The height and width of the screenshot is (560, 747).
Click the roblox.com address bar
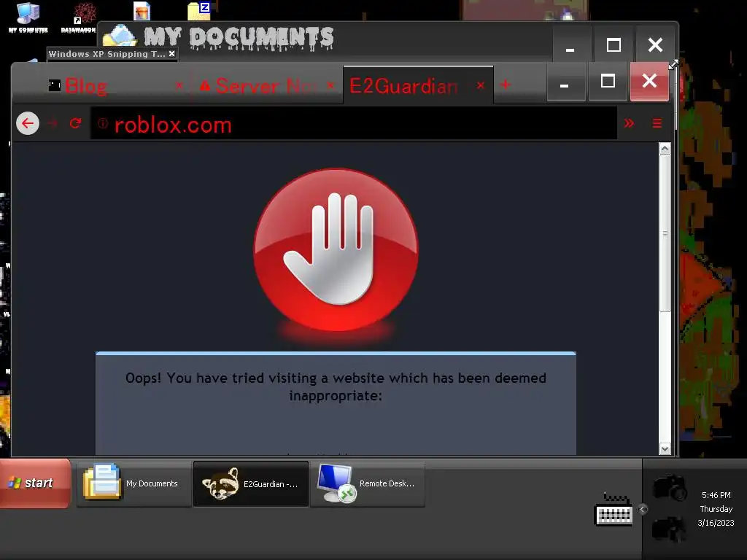tap(354, 124)
